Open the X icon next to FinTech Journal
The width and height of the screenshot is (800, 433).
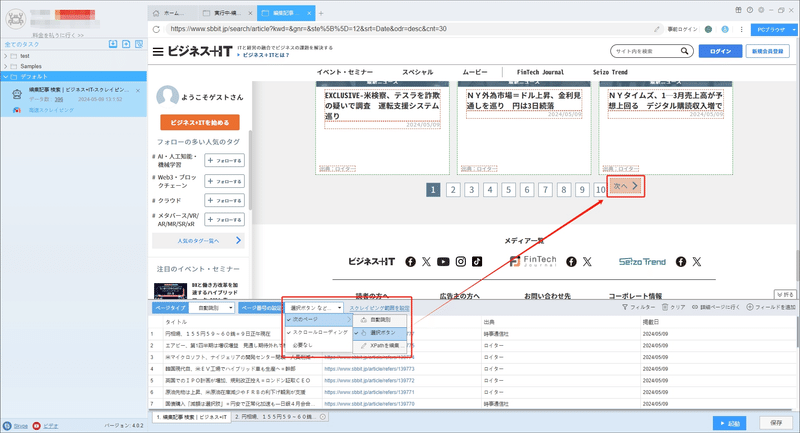tap(587, 262)
